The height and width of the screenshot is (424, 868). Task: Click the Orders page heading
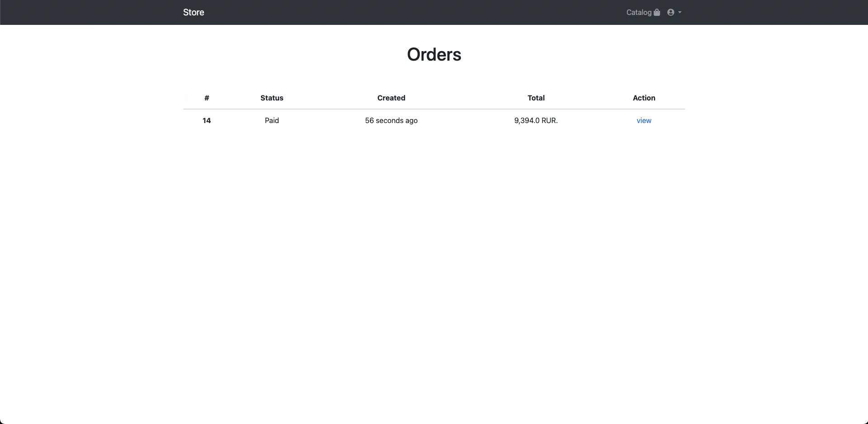click(x=434, y=54)
